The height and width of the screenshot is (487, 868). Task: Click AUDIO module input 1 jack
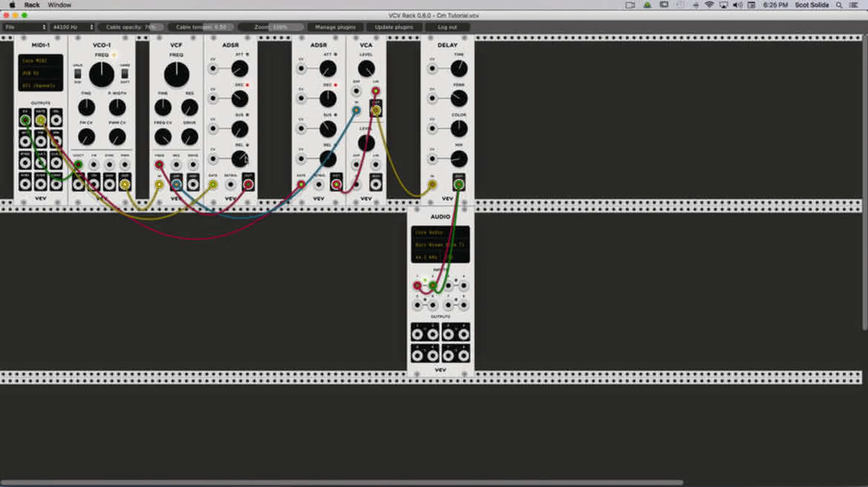pos(418,285)
